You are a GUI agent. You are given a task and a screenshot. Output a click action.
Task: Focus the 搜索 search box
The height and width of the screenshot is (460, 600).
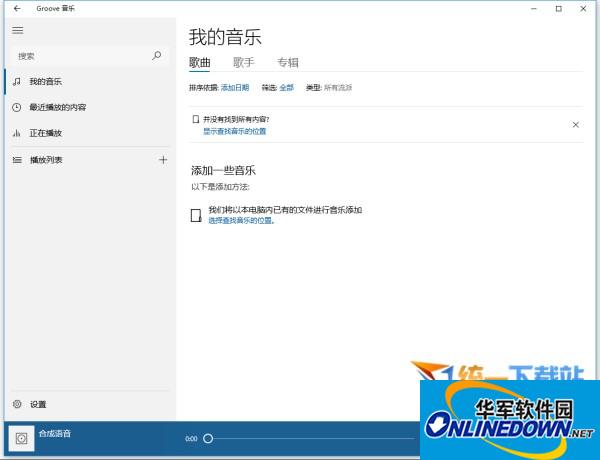pyautogui.click(x=90, y=56)
